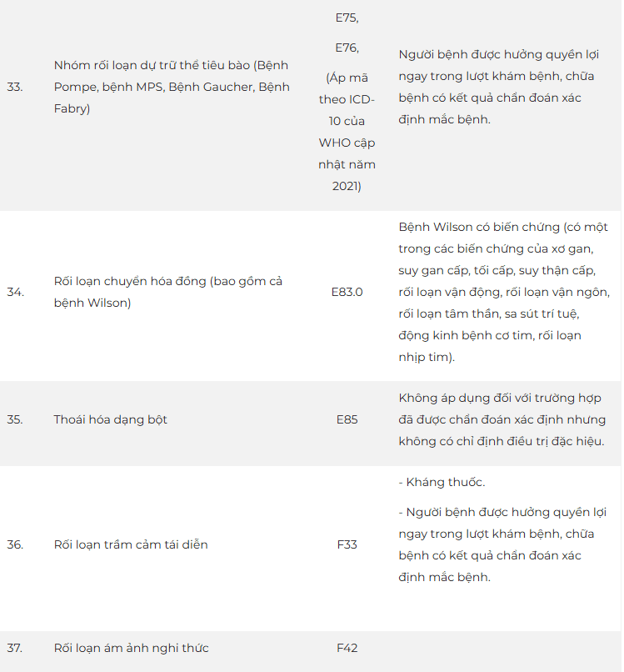Select the 'Thoái hóa dạng bột' disease name

pos(111,419)
